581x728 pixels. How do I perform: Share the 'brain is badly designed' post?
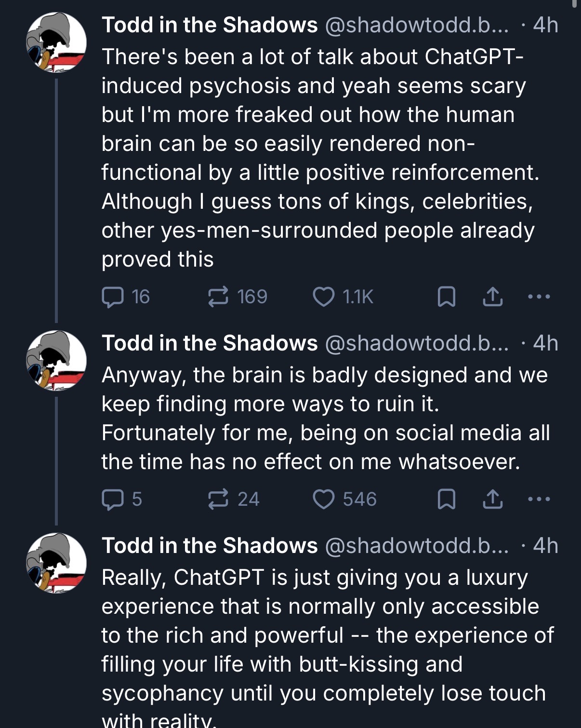[492, 499]
